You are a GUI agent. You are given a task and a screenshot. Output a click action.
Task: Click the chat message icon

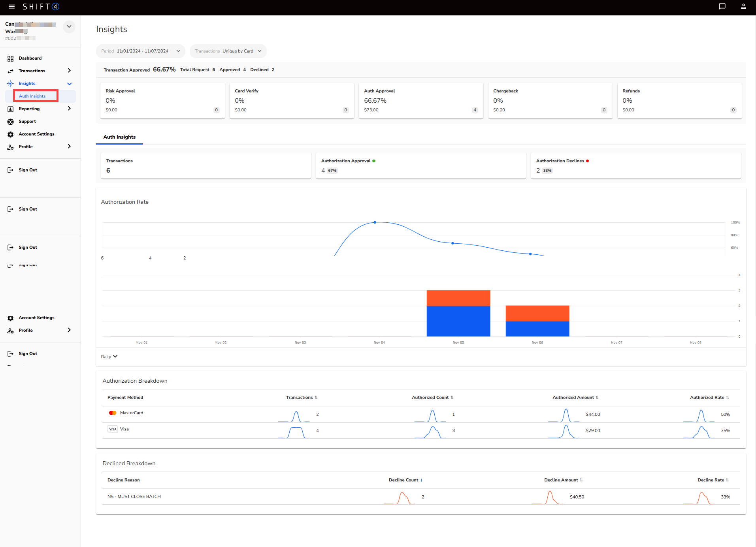(x=722, y=6)
